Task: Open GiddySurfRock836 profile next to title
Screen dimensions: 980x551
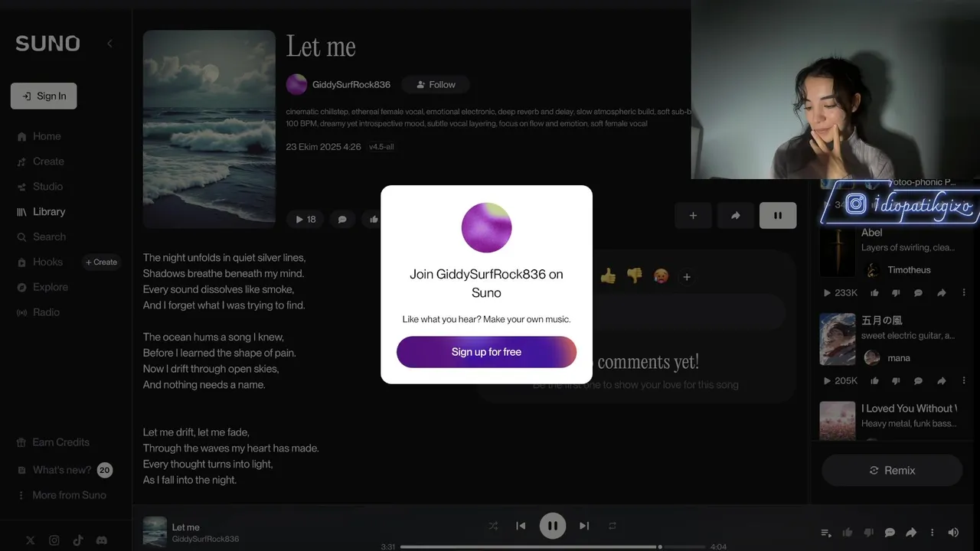Action: pos(351,85)
